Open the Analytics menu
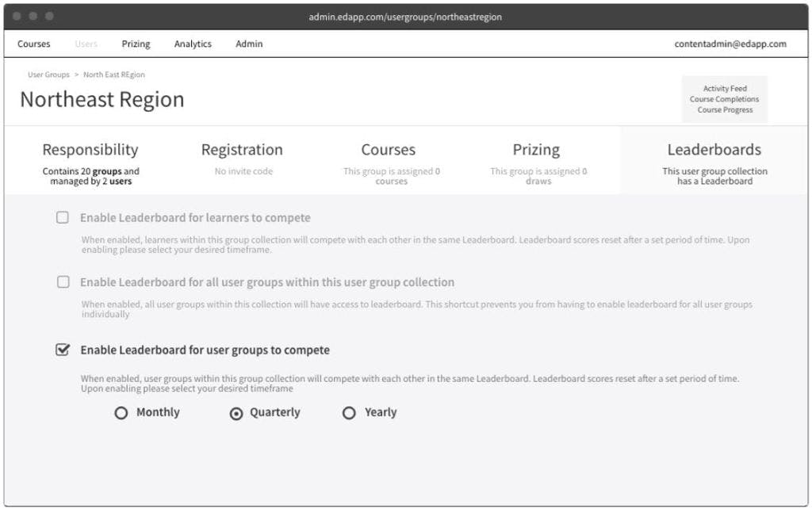Image resolution: width=812 pixels, height=509 pixels. [193, 44]
